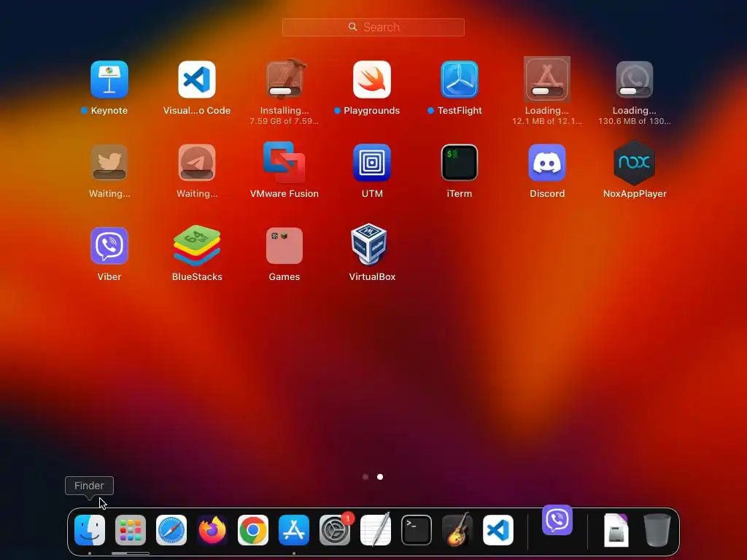Open the Trash in the Dock
Screen dimensions: 747x560
click(657, 530)
